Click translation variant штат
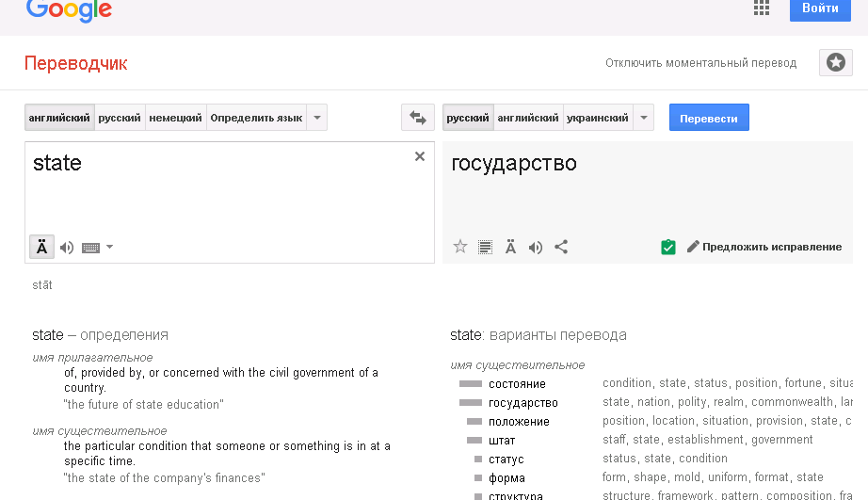The image size is (868, 500). point(502,440)
